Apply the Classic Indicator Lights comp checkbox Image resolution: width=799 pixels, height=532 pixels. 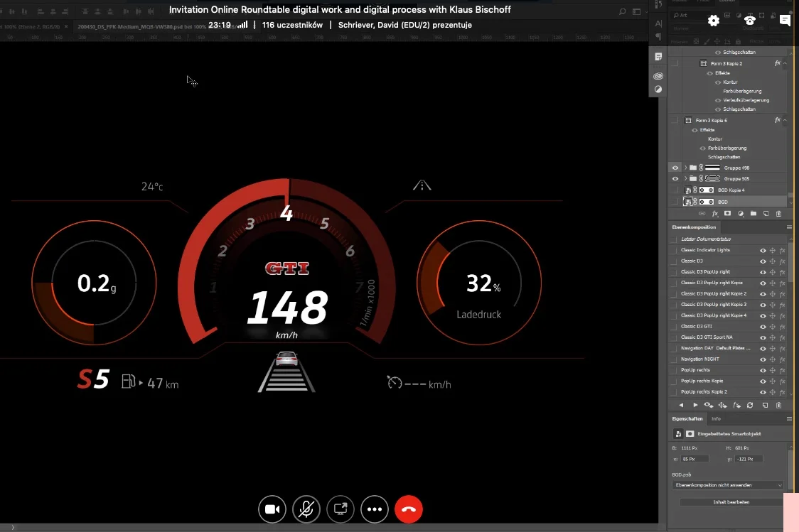pos(675,250)
